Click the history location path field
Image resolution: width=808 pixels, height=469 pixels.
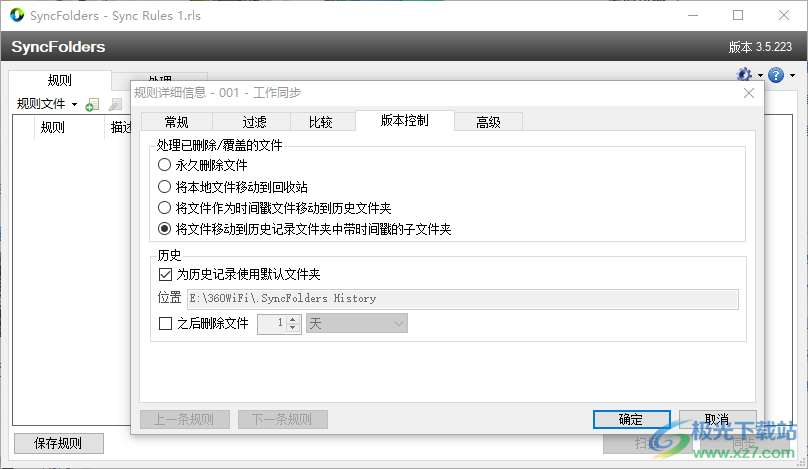(x=463, y=299)
